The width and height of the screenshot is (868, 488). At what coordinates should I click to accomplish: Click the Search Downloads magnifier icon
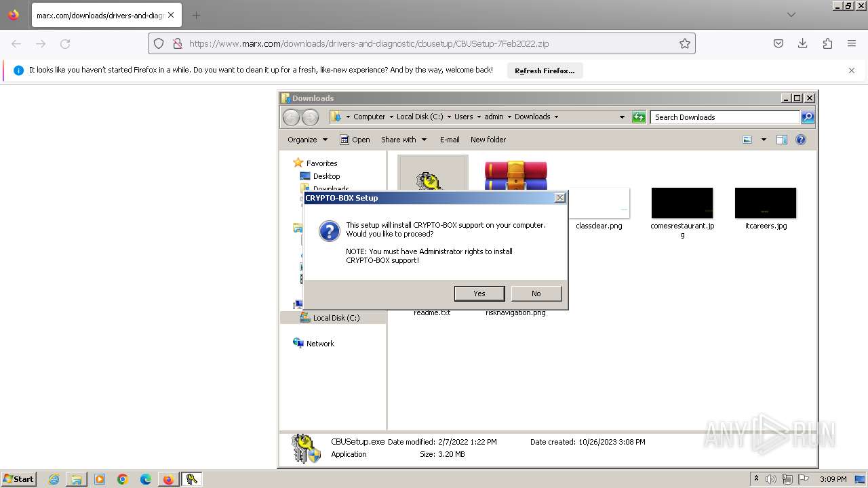click(808, 117)
